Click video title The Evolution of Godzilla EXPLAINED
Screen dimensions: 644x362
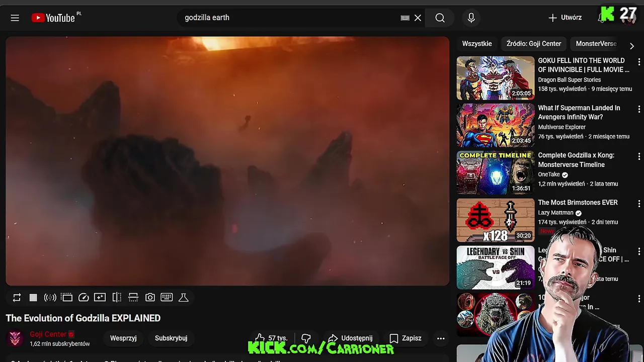(x=83, y=318)
